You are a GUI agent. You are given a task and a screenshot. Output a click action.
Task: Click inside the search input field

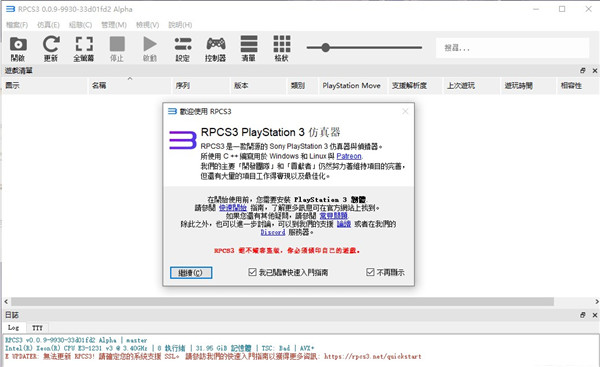512,48
